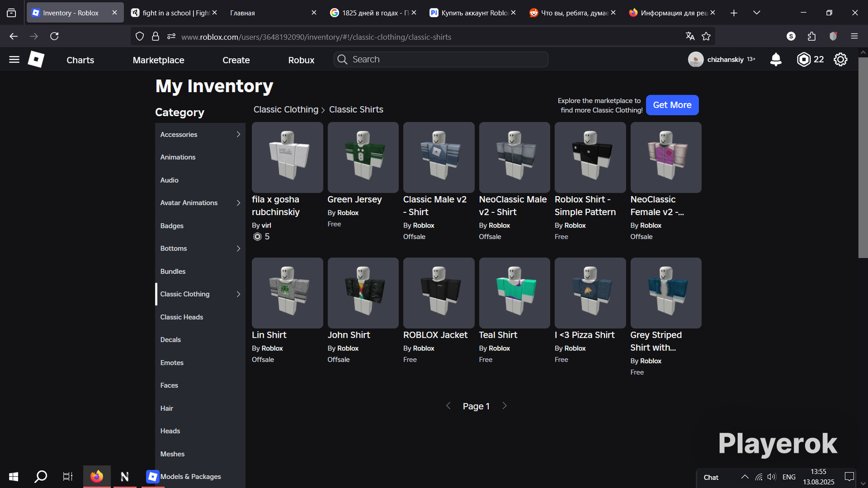Open the I <3 Pizza Shirt item title
The image size is (868, 488).
(584, 335)
